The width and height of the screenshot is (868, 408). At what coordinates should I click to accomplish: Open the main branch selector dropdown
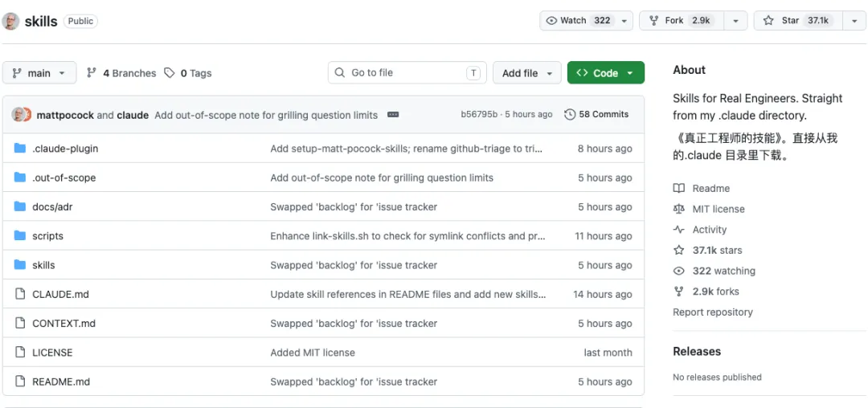(39, 73)
